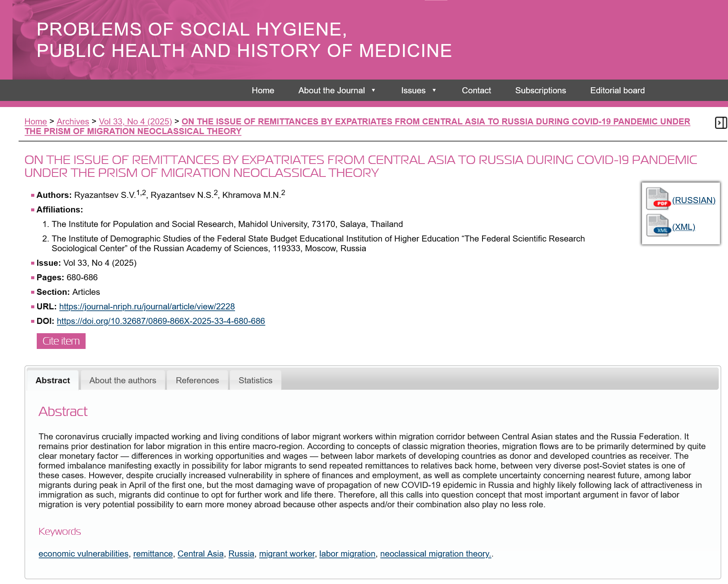
Task: Open the Statistics tab
Action: tap(255, 380)
